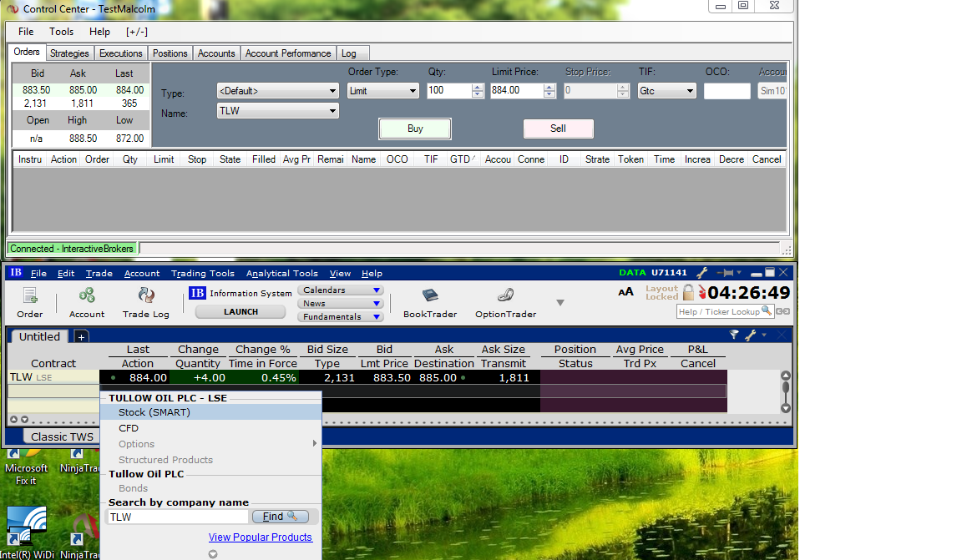962x560 pixels.
Task: Click the Cancel column header in orders grid
Action: [x=767, y=159]
